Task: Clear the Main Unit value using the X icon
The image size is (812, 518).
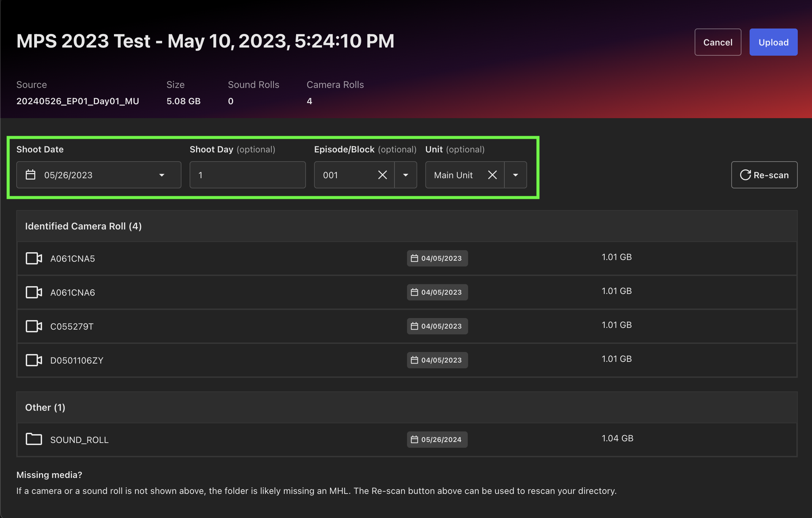Action: click(492, 175)
